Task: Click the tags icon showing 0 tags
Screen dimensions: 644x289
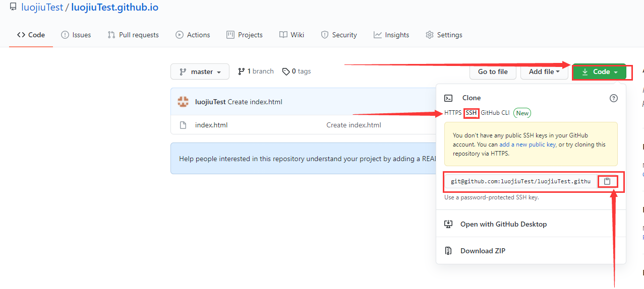Action: point(286,71)
